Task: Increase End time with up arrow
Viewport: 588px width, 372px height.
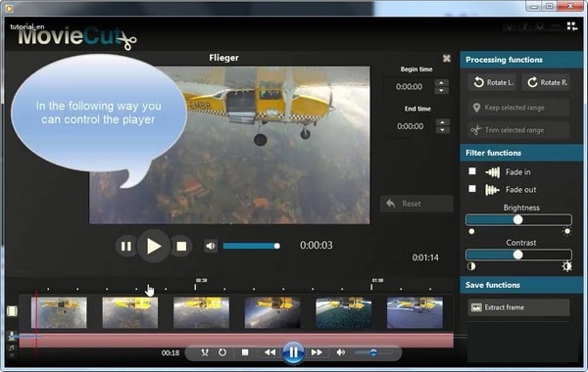Action: [x=443, y=122]
